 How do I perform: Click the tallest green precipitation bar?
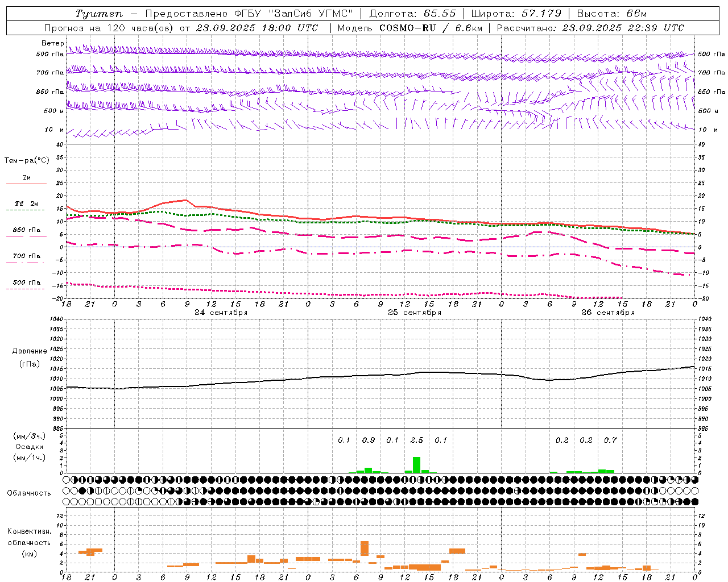tap(417, 465)
